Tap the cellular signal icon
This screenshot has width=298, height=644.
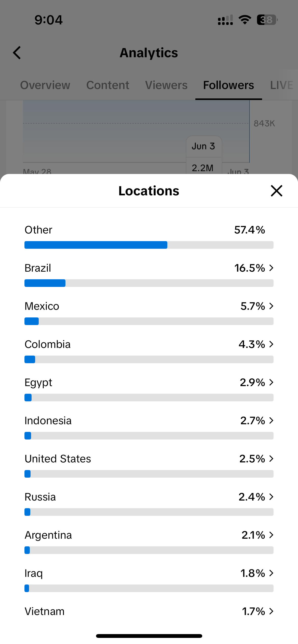pos(225,20)
